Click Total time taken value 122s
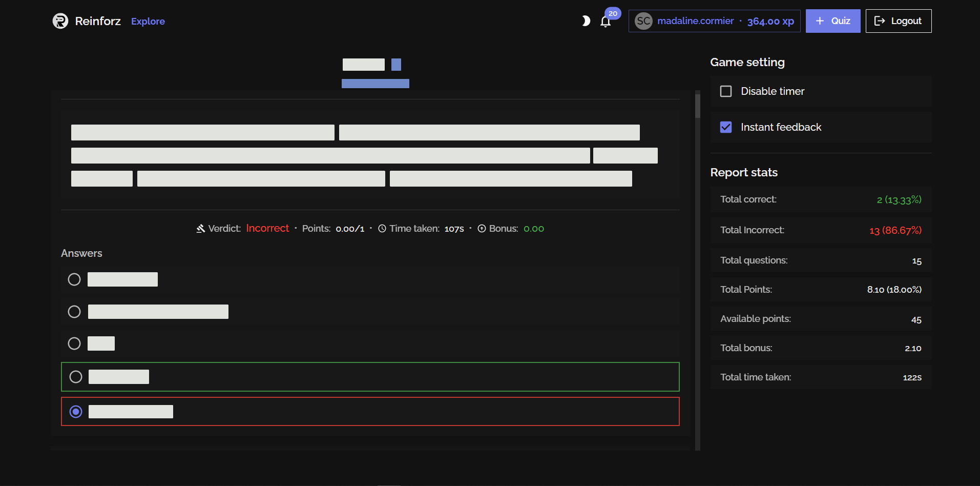The height and width of the screenshot is (486, 980). 912,378
